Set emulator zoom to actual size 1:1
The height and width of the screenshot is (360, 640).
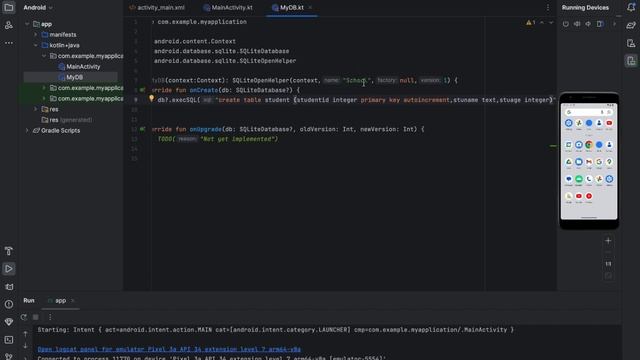click(x=608, y=264)
